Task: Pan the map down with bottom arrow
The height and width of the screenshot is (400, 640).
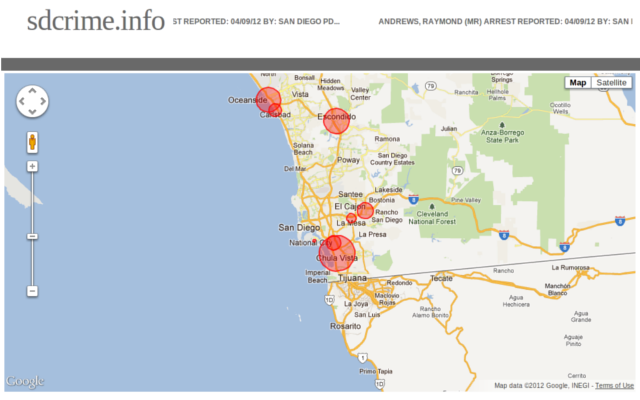Action: click(32, 112)
